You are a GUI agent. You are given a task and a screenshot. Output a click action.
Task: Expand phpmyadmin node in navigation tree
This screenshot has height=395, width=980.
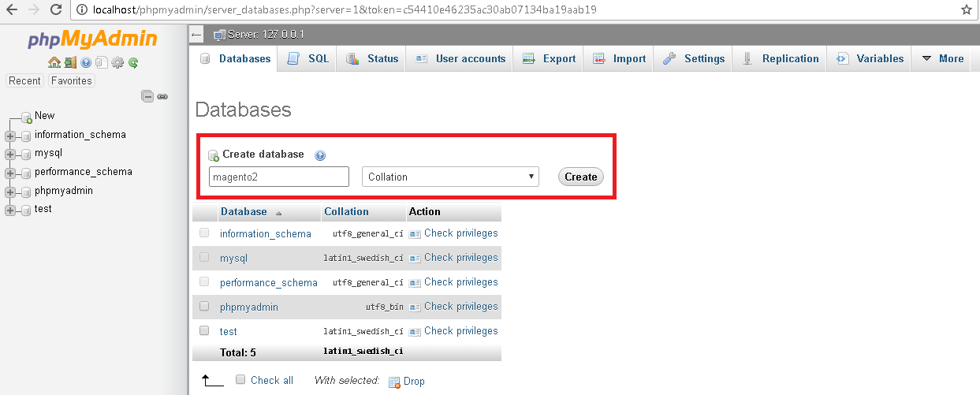tap(10, 192)
